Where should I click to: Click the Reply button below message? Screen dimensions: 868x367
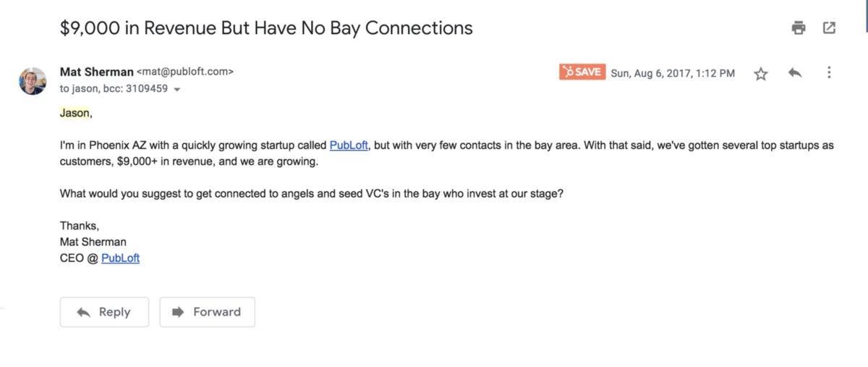coord(104,312)
